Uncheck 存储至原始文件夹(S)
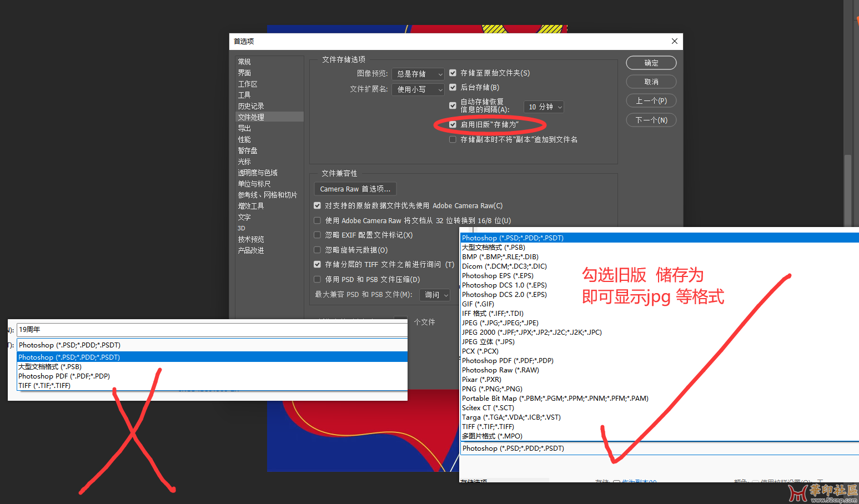This screenshot has width=859, height=504. pos(453,73)
